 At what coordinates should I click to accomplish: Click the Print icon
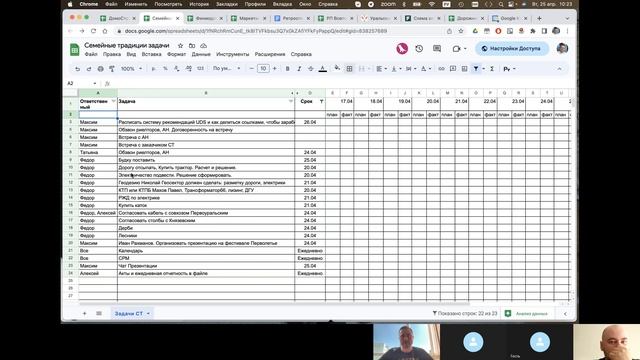click(100, 69)
